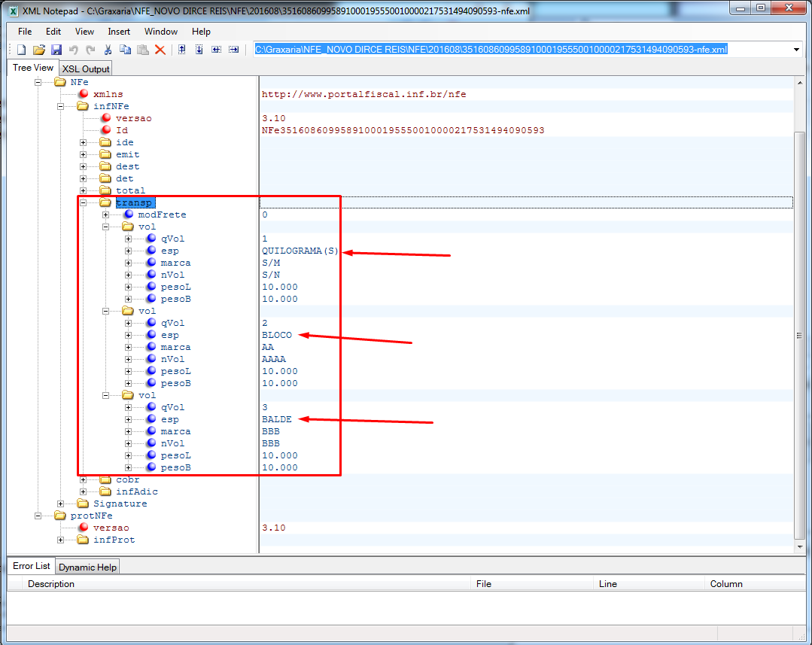812x645 pixels.
Task: Click the red xmlns attribute icon
Action: (x=84, y=94)
